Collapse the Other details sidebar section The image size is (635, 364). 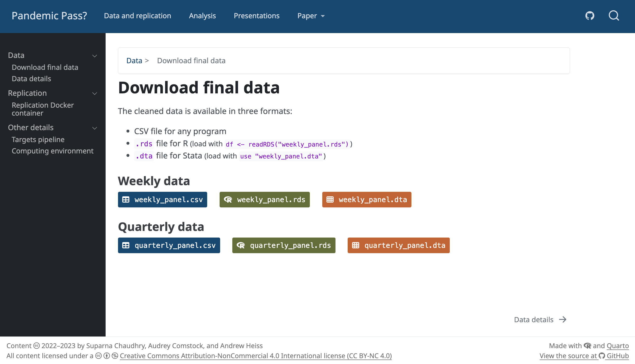pyautogui.click(x=94, y=128)
